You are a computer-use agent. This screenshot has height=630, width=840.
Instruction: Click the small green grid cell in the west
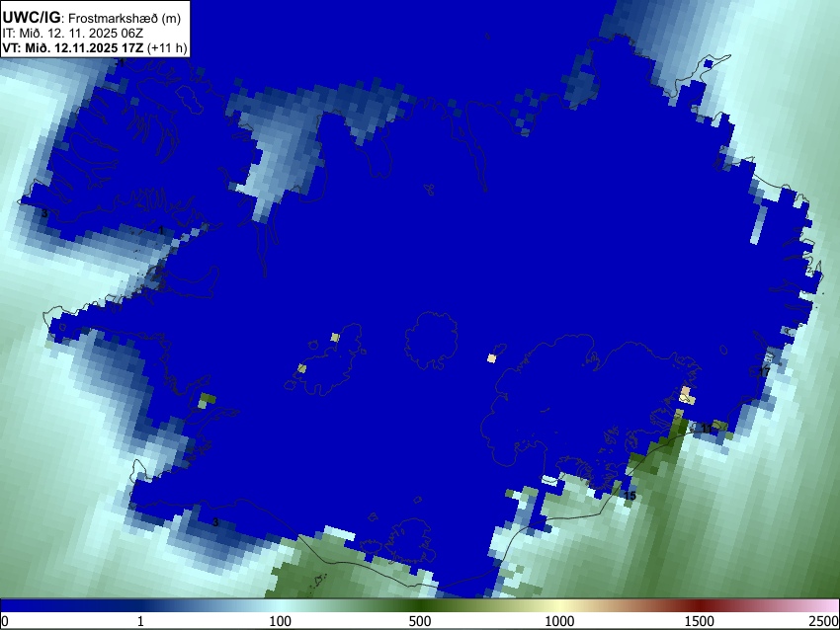coord(208,399)
